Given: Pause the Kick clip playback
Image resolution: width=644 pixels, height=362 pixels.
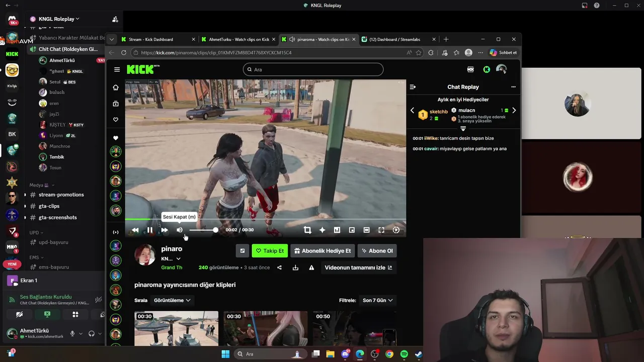Looking at the screenshot, I should 149,230.
